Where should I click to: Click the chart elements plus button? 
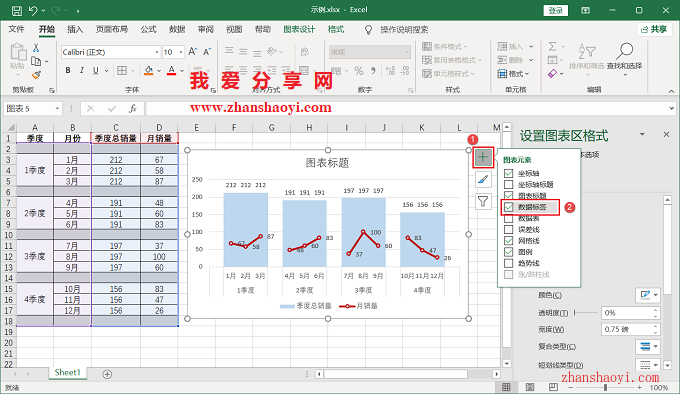483,157
